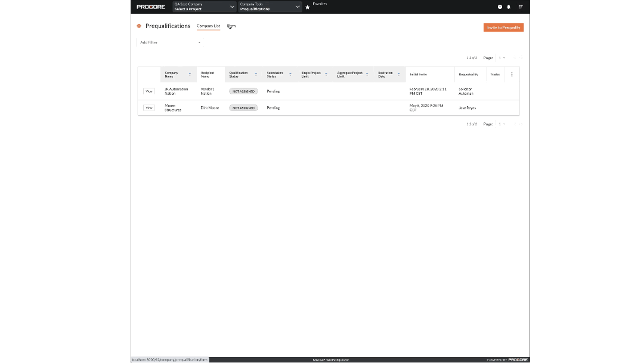Switch to the Form tab

(x=231, y=26)
